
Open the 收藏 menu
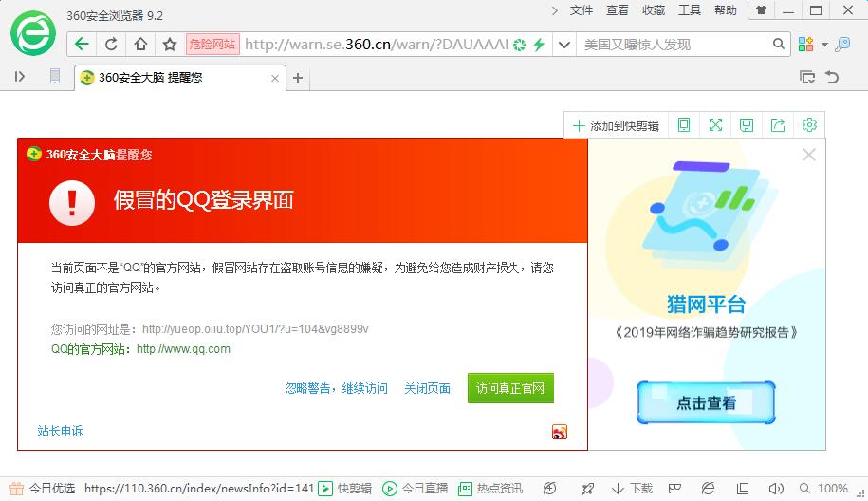click(x=654, y=10)
